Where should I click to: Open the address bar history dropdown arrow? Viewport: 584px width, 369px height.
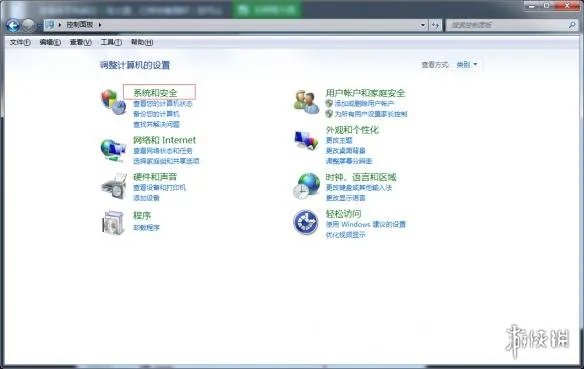click(x=423, y=25)
